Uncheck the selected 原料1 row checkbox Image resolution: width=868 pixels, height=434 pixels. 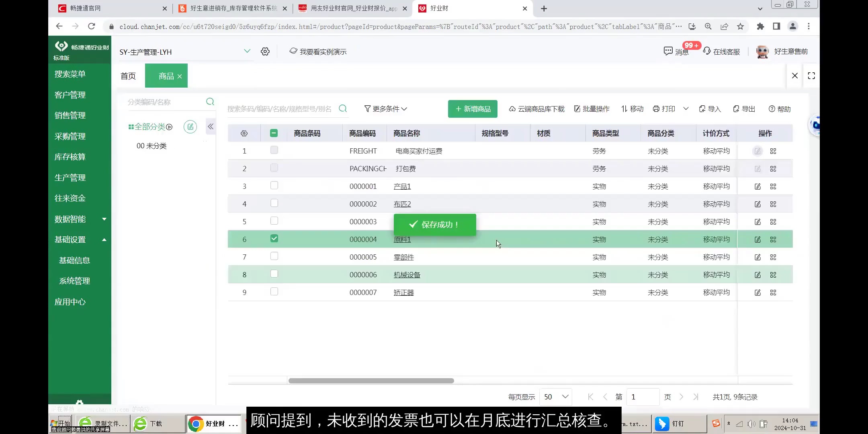point(274,238)
